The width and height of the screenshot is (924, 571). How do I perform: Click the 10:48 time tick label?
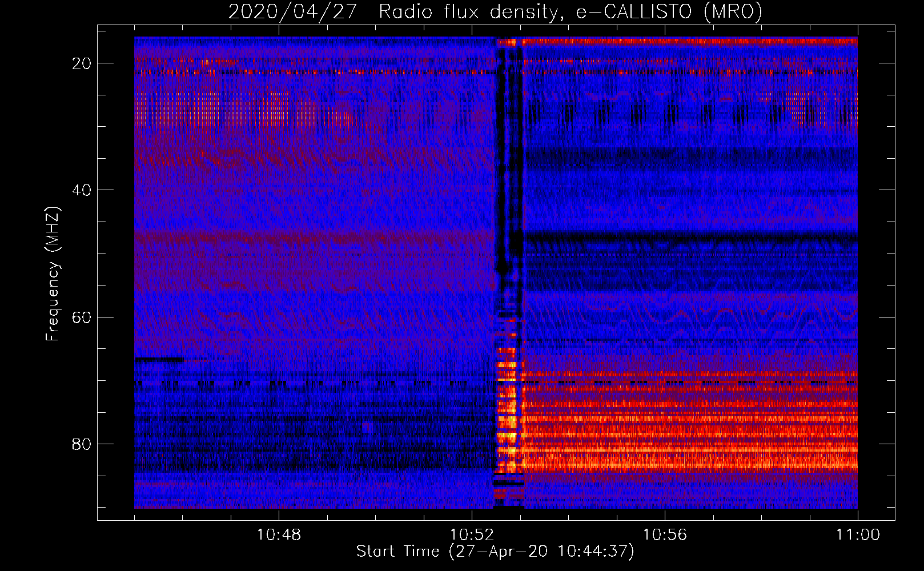pyautogui.click(x=279, y=535)
